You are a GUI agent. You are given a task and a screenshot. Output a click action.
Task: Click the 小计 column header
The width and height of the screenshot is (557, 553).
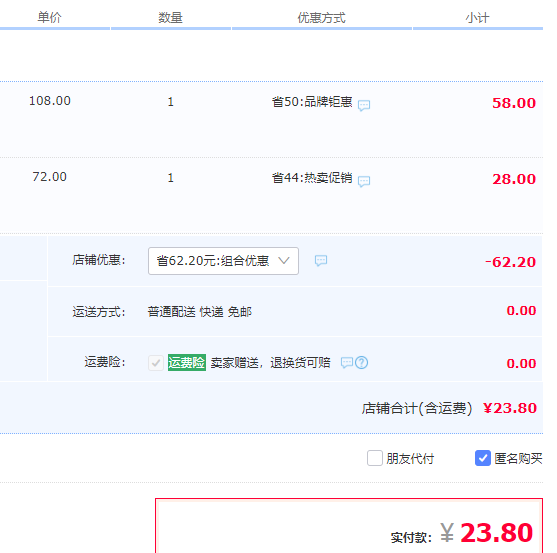coord(477,17)
